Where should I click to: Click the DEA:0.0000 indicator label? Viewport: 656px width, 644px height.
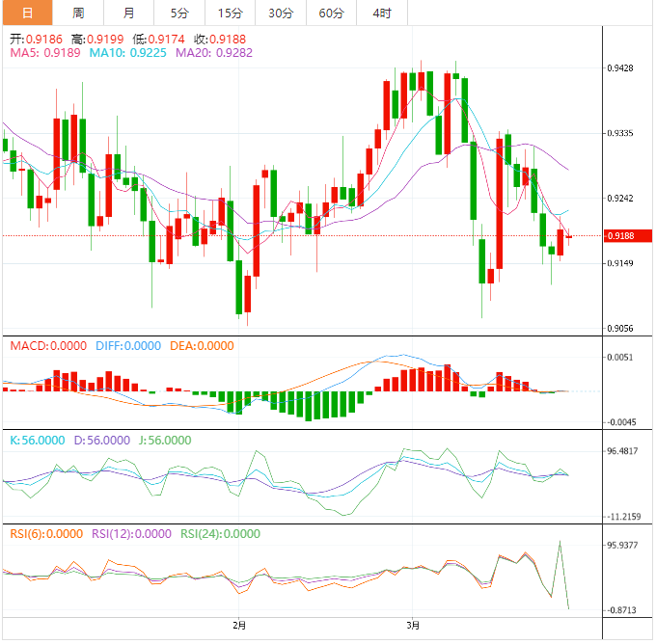[x=202, y=346]
